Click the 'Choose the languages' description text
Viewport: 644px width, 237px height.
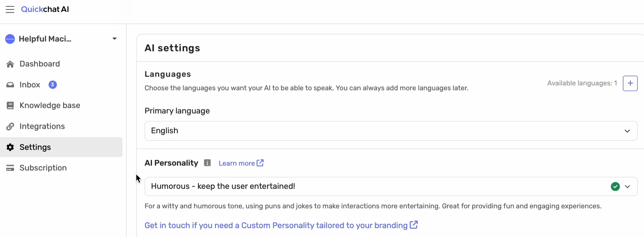point(306,88)
